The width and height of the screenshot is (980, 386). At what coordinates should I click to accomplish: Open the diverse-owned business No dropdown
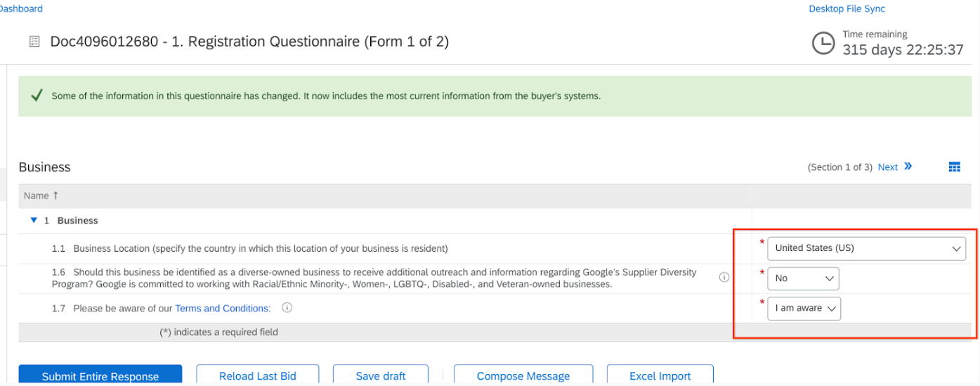(803, 278)
